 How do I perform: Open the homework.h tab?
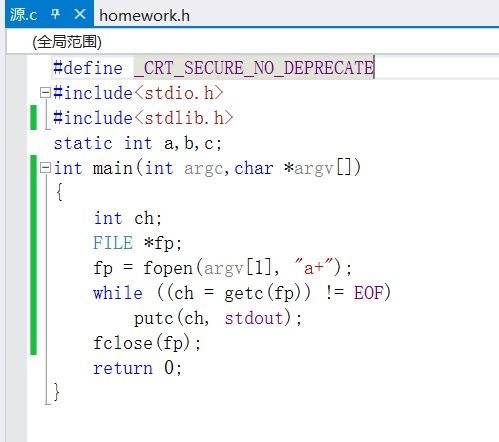144,16
